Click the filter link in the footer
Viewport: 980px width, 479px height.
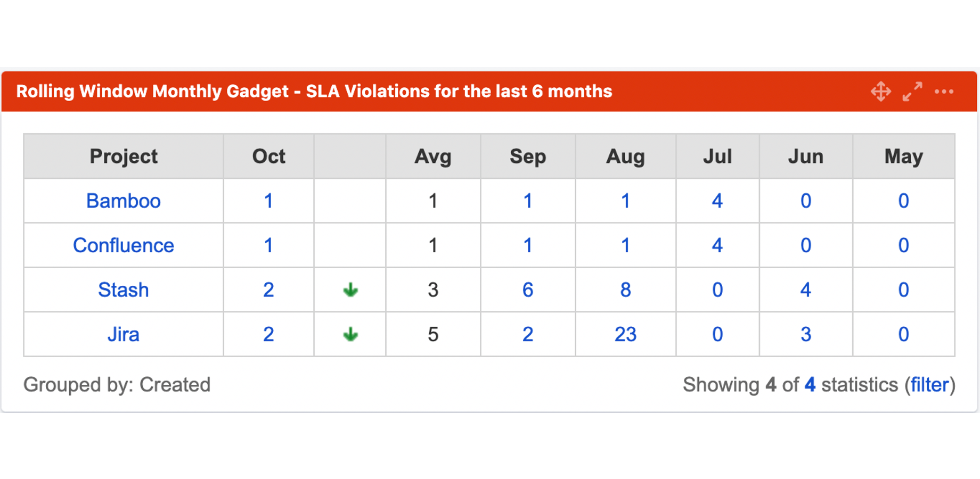tap(930, 385)
